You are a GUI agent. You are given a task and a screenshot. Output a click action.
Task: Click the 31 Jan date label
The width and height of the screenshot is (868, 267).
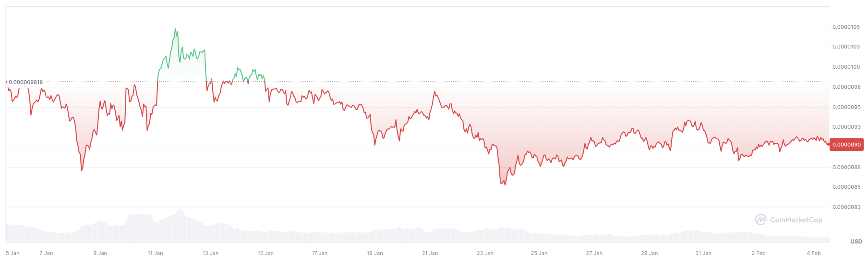pos(703,253)
